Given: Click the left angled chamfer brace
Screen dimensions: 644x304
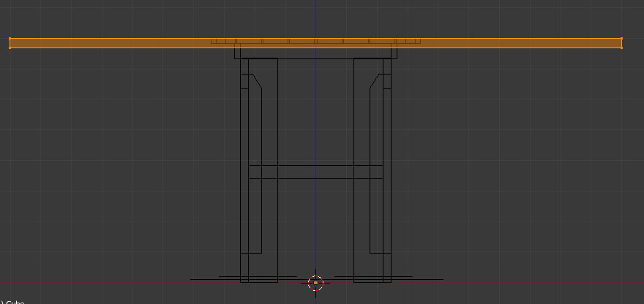Looking at the screenshot, I should tap(256, 82).
